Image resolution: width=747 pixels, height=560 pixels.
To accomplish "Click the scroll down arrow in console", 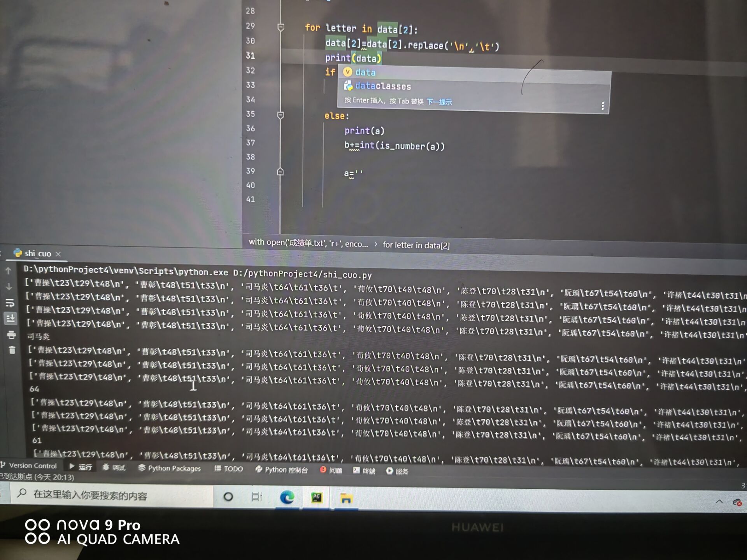I will [9, 287].
